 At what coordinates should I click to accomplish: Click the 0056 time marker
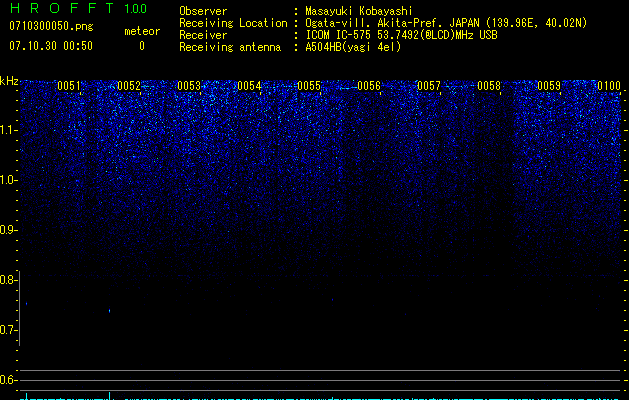369,86
